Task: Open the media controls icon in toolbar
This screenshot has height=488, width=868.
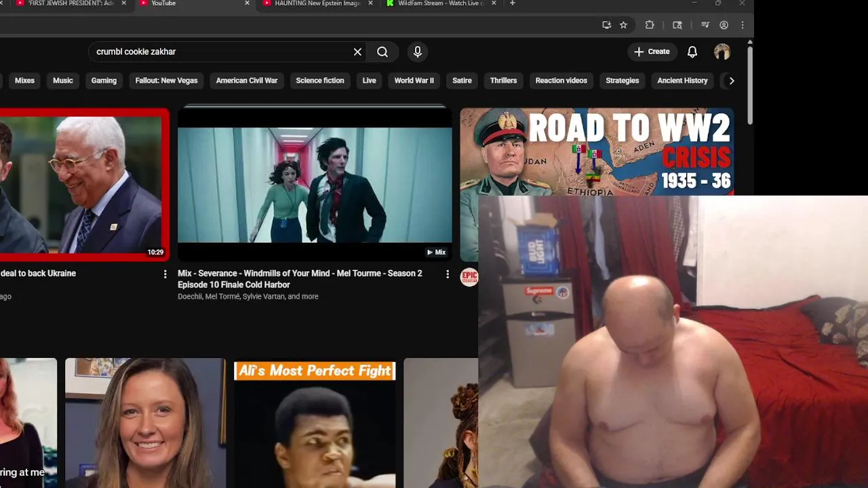Action: (x=705, y=25)
